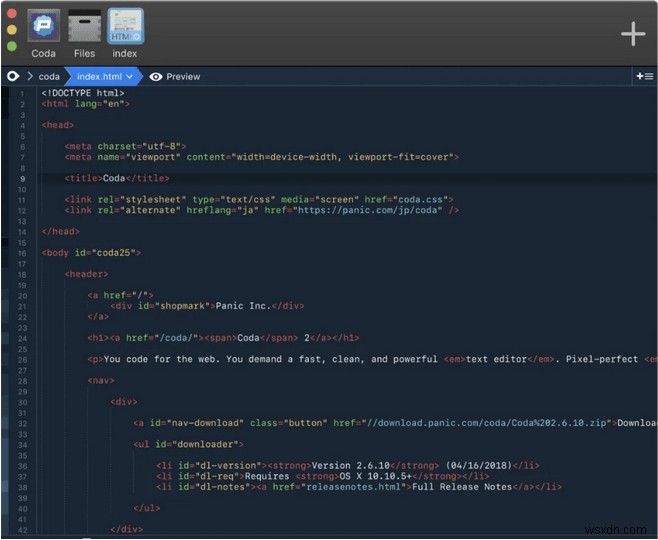
Task: Add a new tab with plus button
Action: click(x=633, y=34)
